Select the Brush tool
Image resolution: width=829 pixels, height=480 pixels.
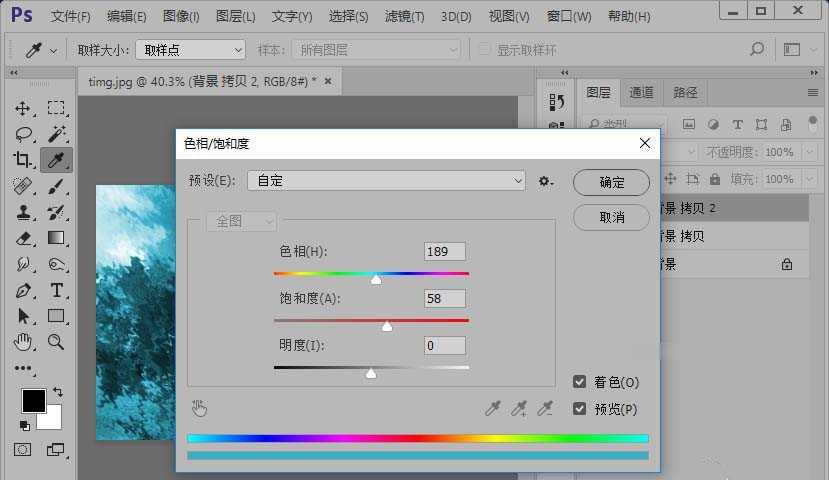click(x=56, y=186)
